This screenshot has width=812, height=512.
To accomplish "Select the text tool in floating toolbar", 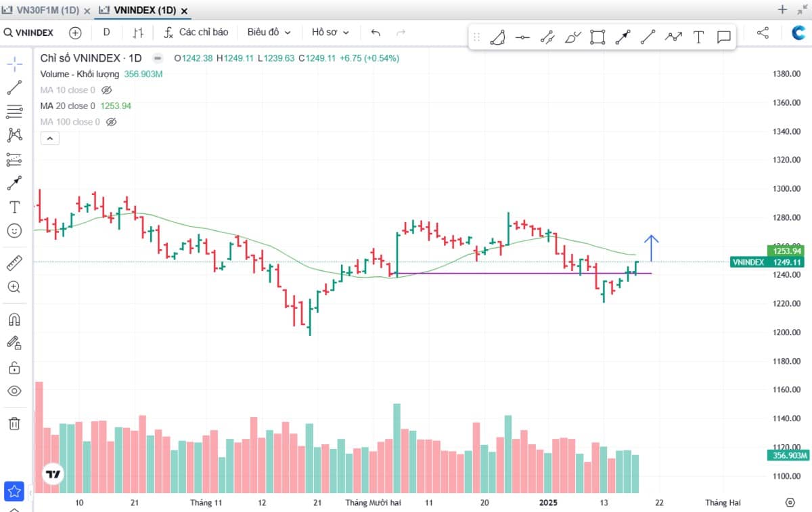I will pyautogui.click(x=698, y=37).
